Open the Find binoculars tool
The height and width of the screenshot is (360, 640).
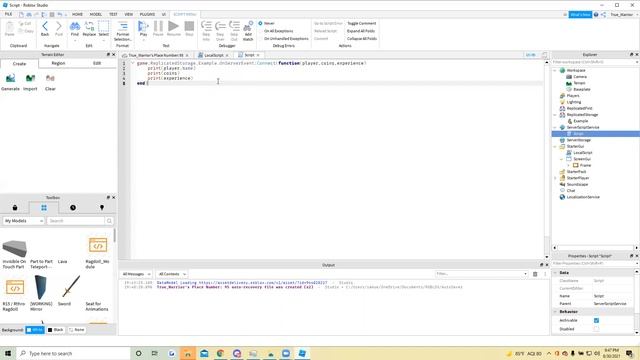pos(75,29)
